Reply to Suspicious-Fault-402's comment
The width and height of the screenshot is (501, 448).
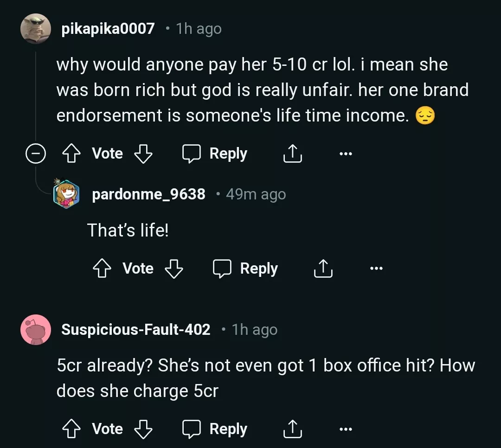(x=215, y=429)
